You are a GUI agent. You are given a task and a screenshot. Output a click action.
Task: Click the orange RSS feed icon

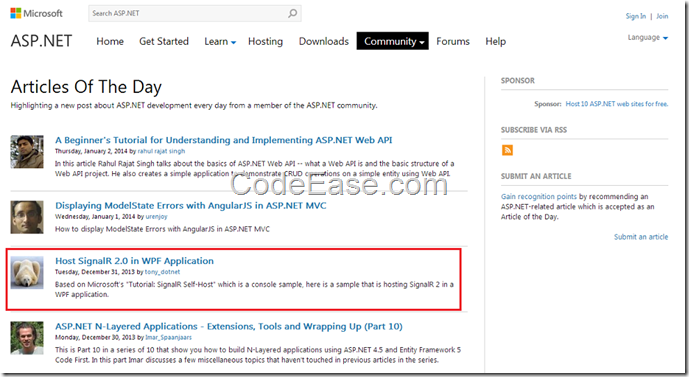(507, 150)
